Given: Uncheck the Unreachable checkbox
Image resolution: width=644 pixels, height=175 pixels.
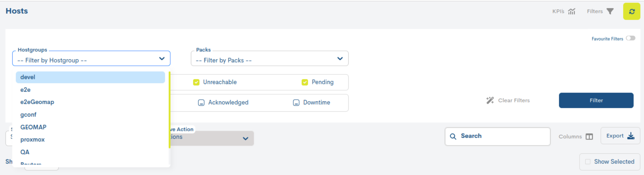Looking at the screenshot, I should click(x=196, y=82).
